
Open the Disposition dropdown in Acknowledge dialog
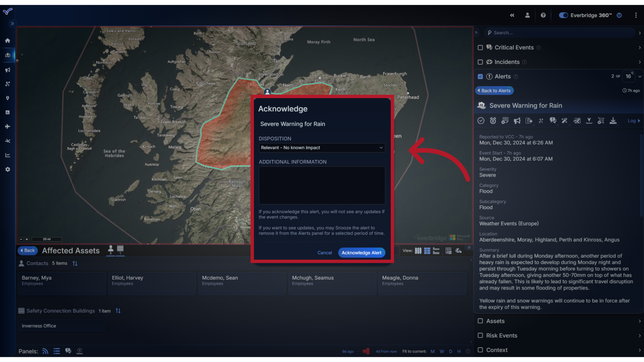(322, 147)
